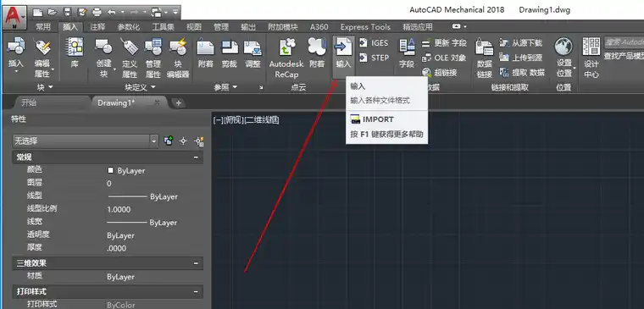
Task: Click 超链接 hyperlink button
Action: (440, 73)
